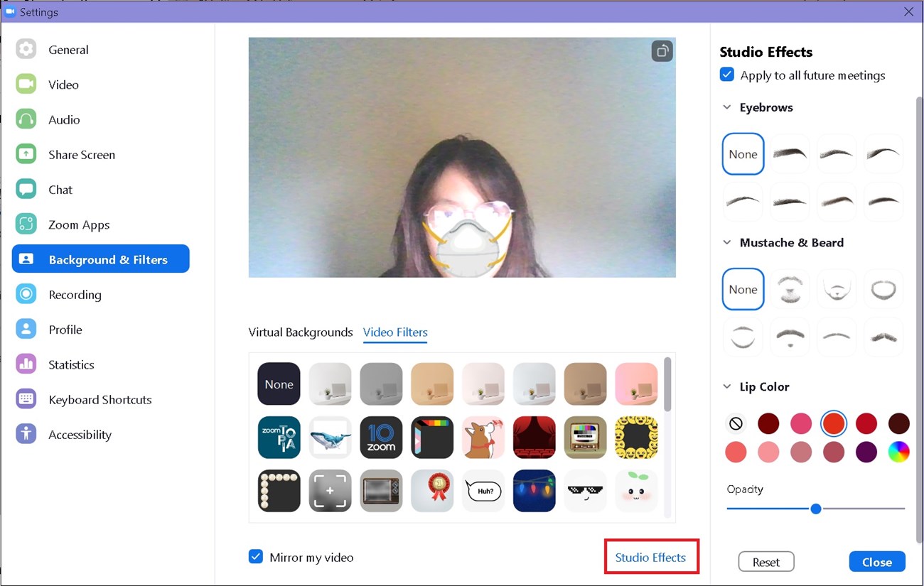Screen dimensions: 924x586
Task: Apply the emoji border frame filter
Action: (x=637, y=438)
